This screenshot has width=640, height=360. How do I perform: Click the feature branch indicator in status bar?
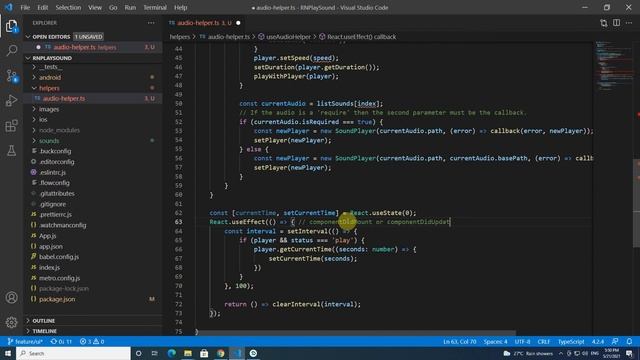tap(25, 342)
